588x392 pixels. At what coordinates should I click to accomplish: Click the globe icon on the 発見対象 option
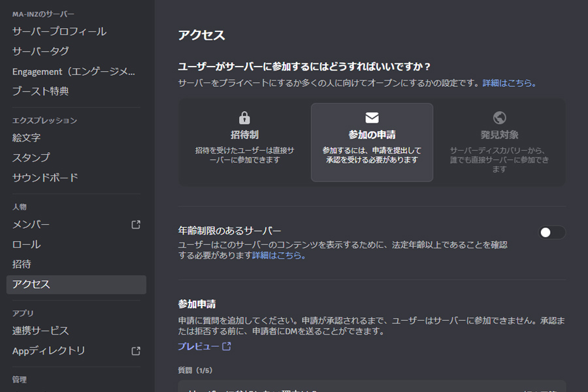(x=498, y=118)
